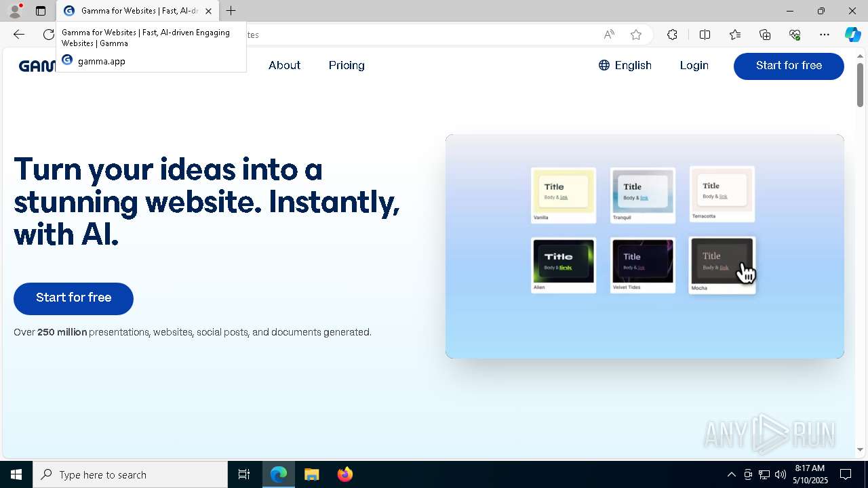Close the Gamma for Websites tab
868x488 pixels.
tap(208, 11)
